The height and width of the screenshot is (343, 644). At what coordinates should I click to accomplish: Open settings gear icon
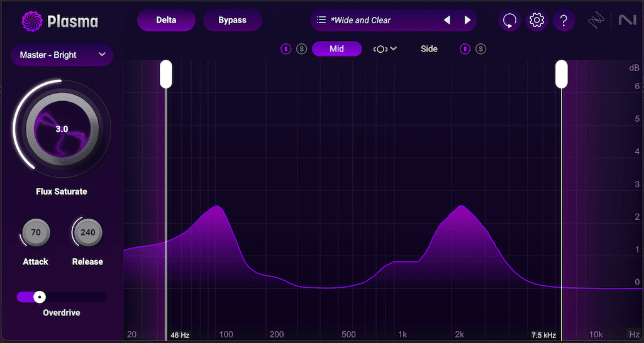tap(536, 20)
